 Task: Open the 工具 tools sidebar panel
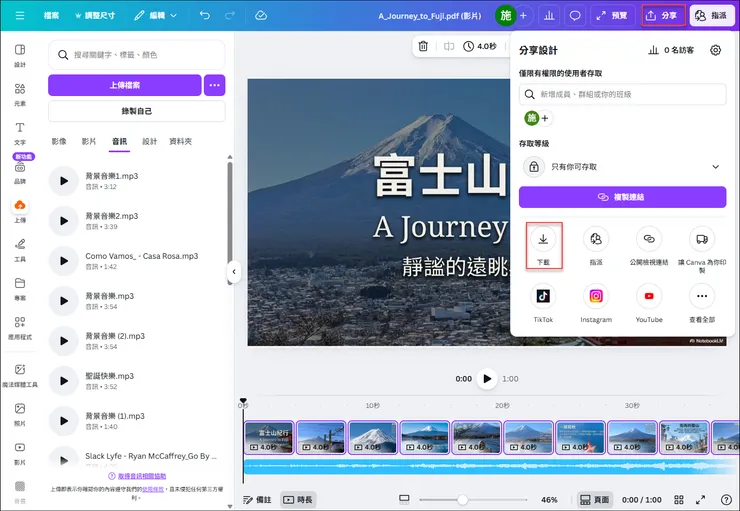click(20, 250)
